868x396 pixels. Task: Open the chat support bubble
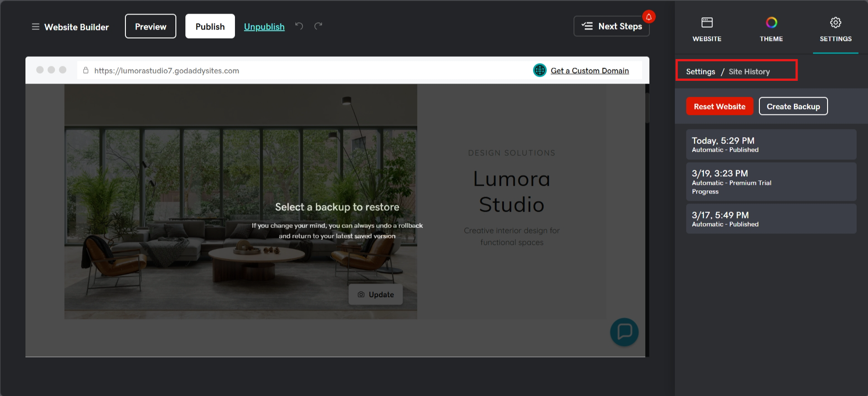click(624, 332)
